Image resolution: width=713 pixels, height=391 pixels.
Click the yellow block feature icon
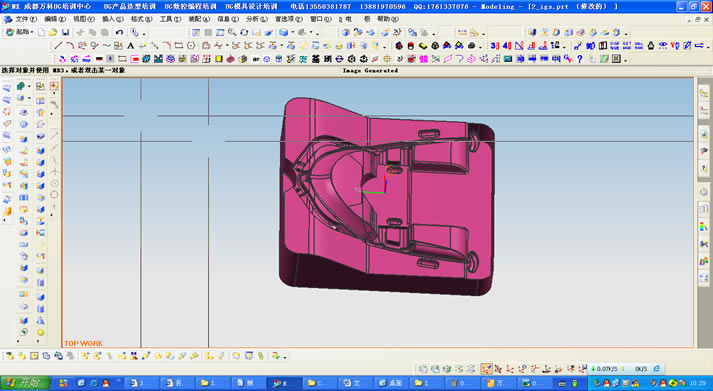(x=423, y=45)
